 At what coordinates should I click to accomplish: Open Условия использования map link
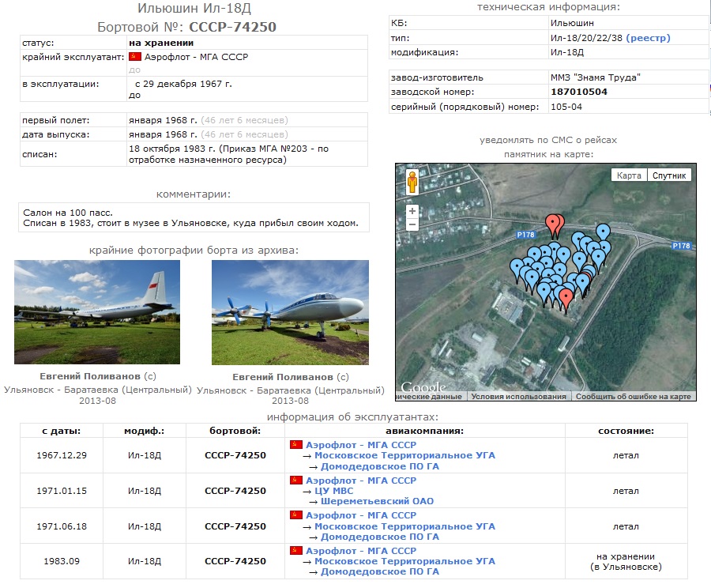(x=519, y=397)
